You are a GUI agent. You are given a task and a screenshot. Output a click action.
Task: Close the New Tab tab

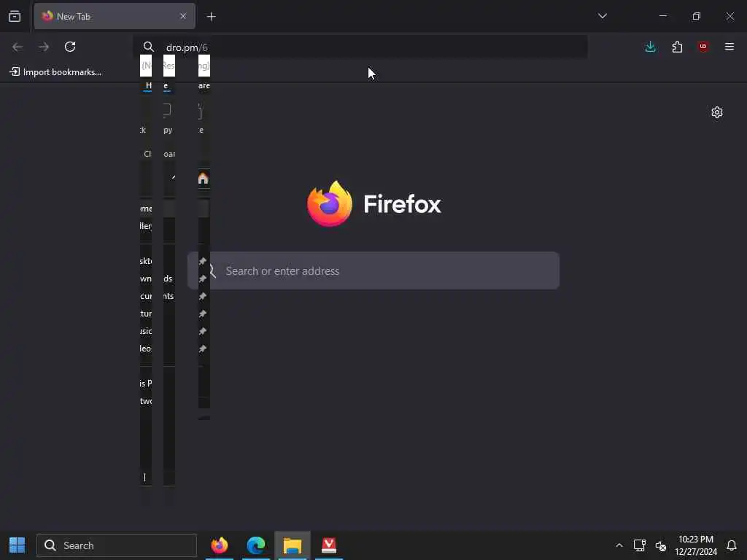pos(183,16)
